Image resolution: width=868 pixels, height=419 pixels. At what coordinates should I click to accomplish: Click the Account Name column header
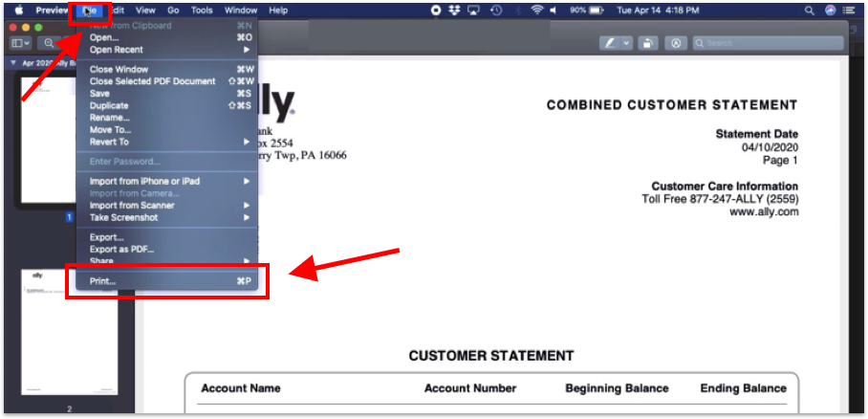pyautogui.click(x=241, y=388)
